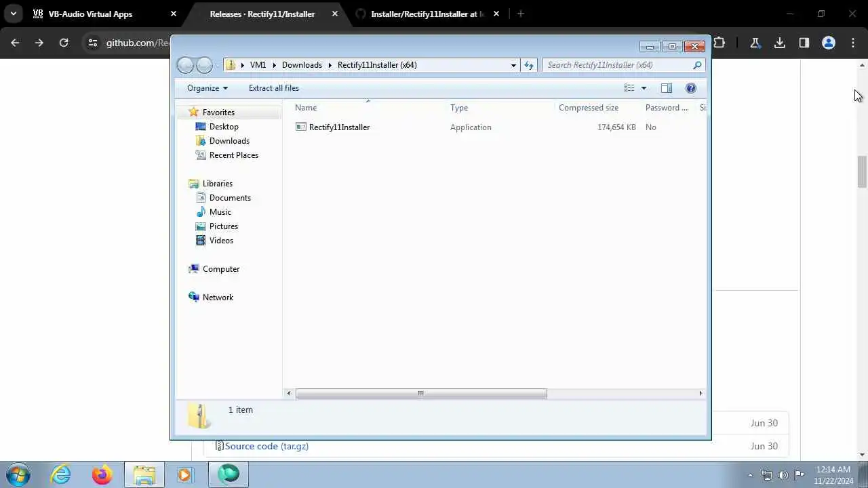Select Libraries in navigation pane
The image size is (868, 488).
[x=218, y=184]
